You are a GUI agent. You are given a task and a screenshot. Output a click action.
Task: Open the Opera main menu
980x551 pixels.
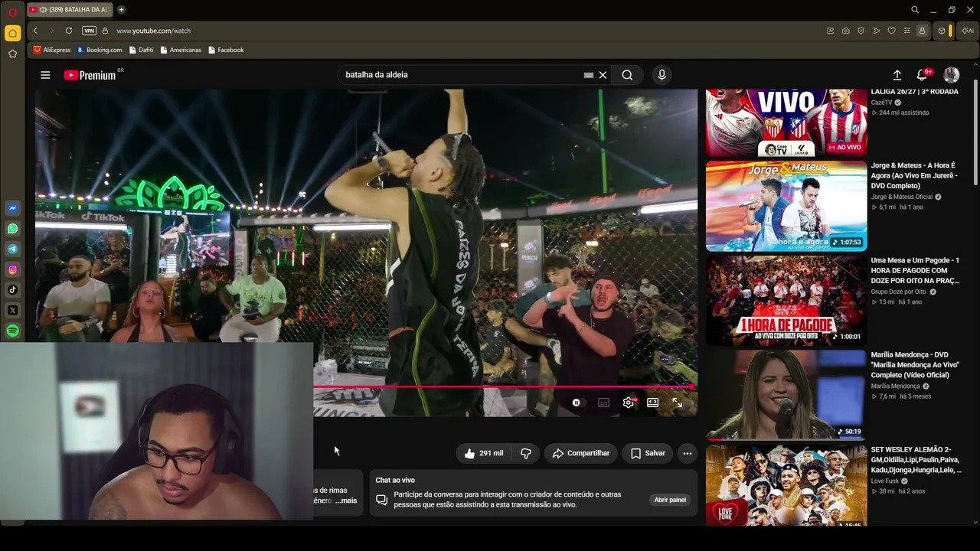12,12
